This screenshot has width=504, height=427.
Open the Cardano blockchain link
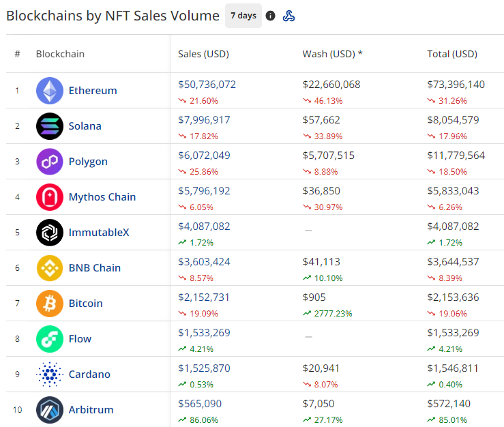[x=89, y=374]
